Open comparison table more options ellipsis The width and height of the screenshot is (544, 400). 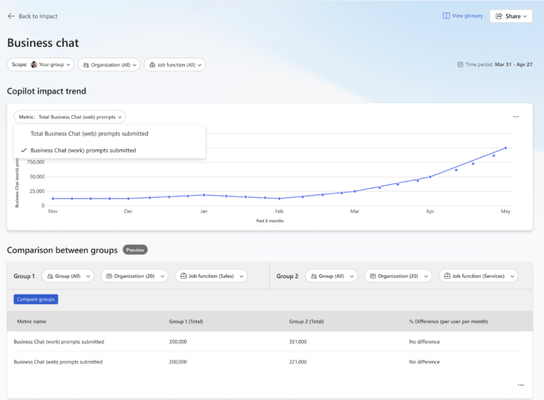(521, 385)
